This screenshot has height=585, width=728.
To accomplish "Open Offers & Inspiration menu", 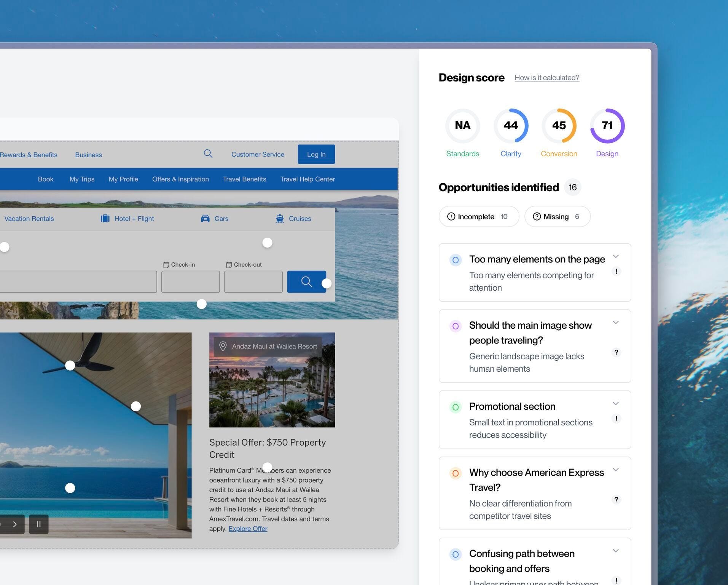I will click(x=180, y=179).
